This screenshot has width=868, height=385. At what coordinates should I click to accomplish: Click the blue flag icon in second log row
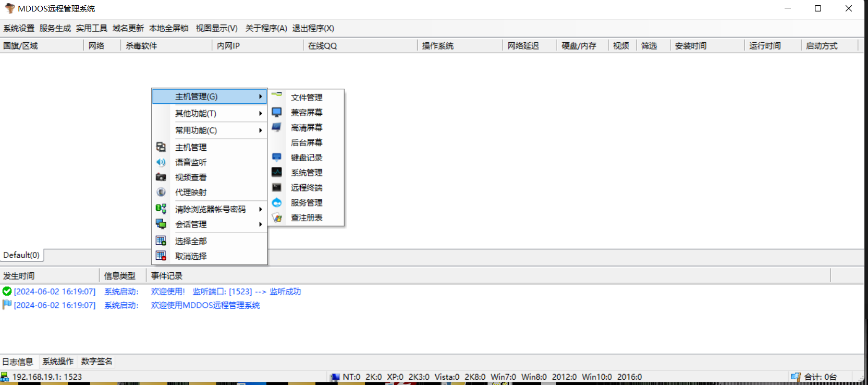(x=7, y=305)
